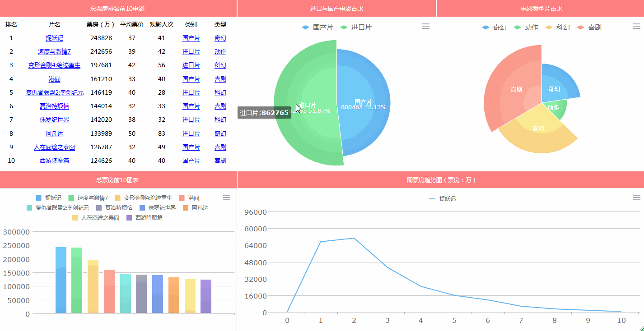Open the 速度与激情7 movie link
This screenshot has width=644, height=331.
coord(54,51)
